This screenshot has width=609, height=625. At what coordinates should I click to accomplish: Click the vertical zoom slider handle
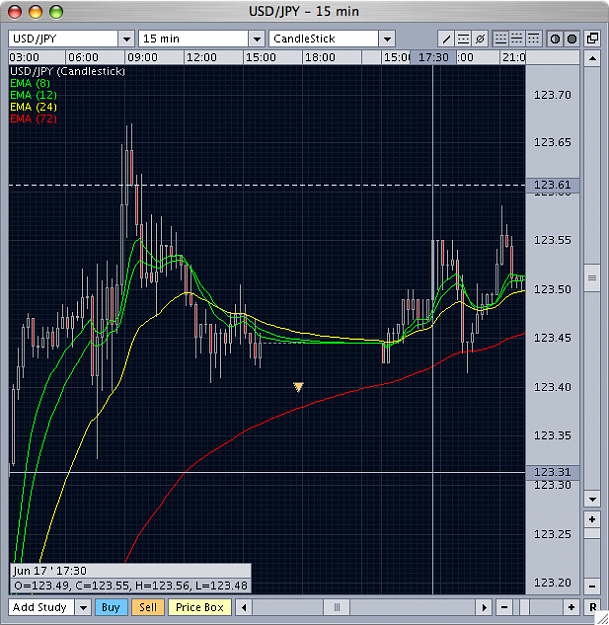[x=592, y=533]
